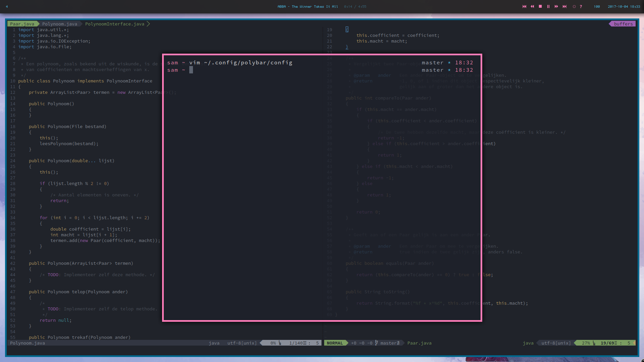The height and width of the screenshot is (362, 644).
Task: Toggle the random '?' indicator in polybar
Action: coord(581,6)
